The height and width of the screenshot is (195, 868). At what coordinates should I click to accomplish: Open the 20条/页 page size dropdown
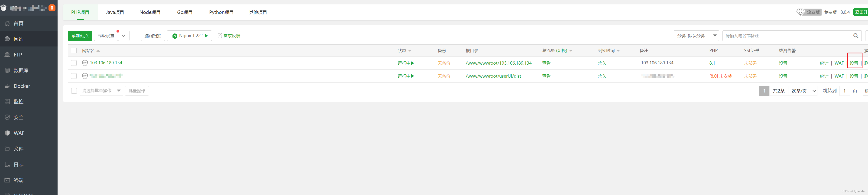coord(803,91)
